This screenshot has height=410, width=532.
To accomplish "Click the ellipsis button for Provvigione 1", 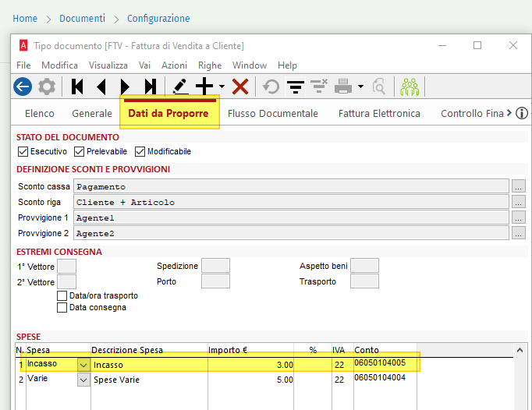I will [519, 217].
